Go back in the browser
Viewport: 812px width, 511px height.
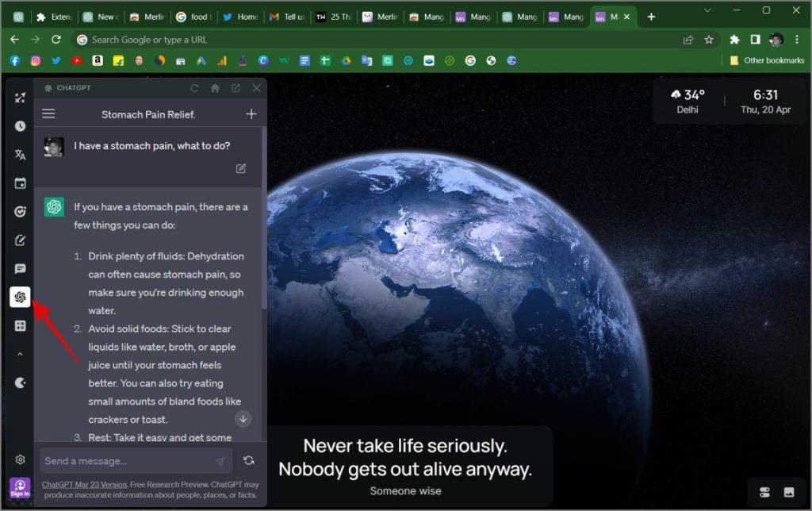[14, 40]
